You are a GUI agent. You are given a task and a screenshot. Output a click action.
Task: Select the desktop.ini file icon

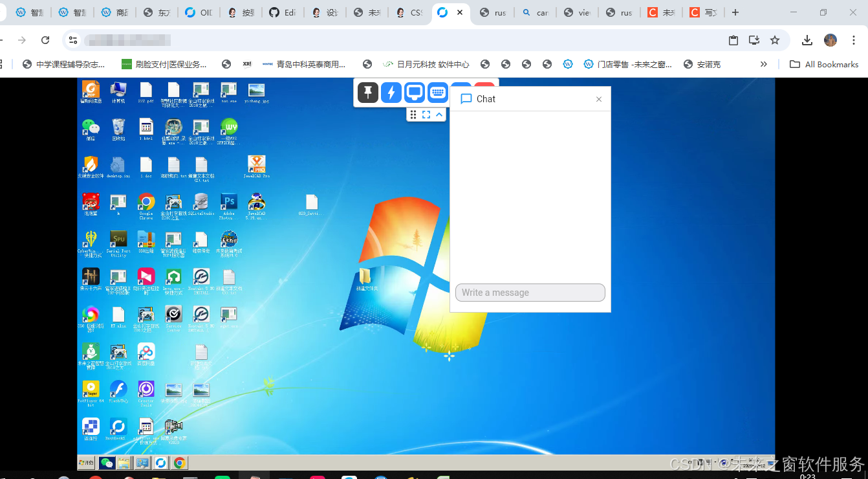(118, 167)
